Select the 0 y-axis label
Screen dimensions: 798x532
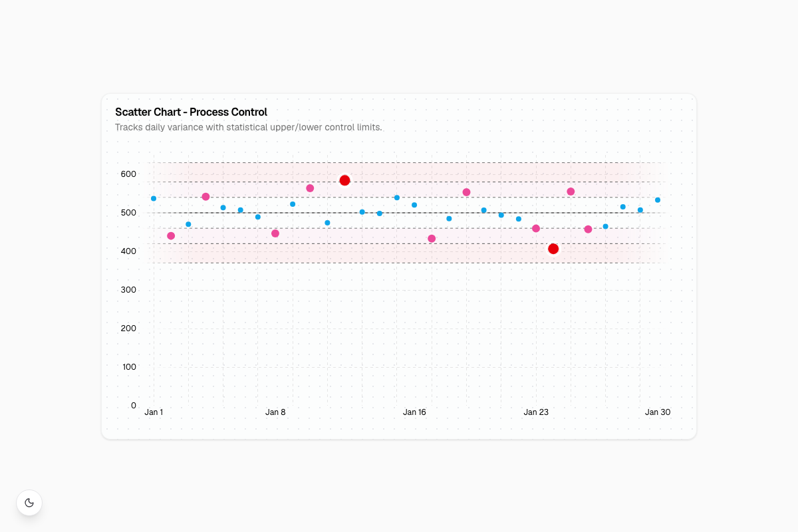click(134, 406)
